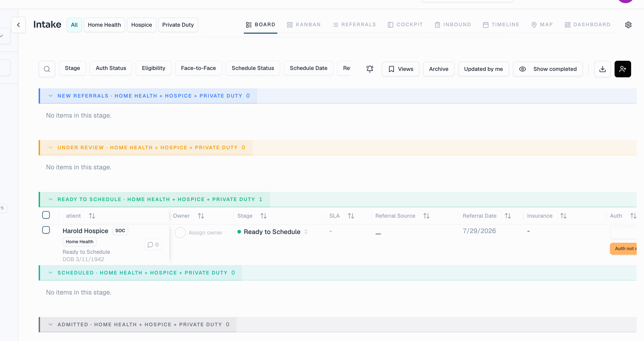Sort by Referral Date column arrows
Viewport: 644px width, 341px height.
click(x=508, y=216)
